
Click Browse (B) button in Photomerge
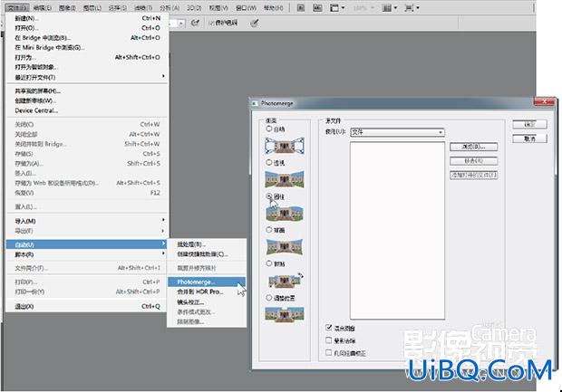coord(473,147)
